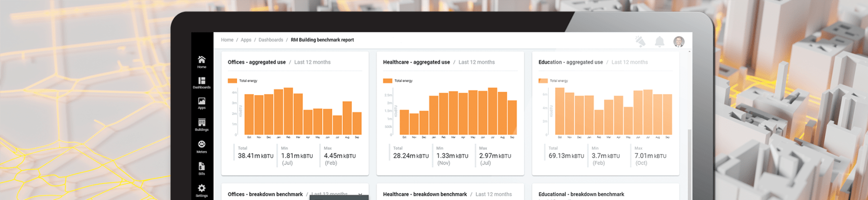Open Settings via the gear icon
The image size is (868, 200).
(x=202, y=190)
